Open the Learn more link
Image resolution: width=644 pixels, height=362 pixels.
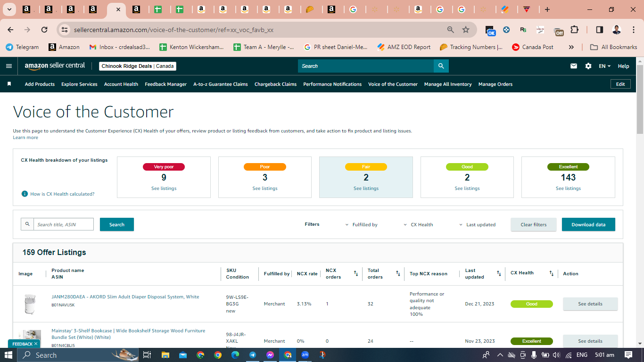point(25,138)
